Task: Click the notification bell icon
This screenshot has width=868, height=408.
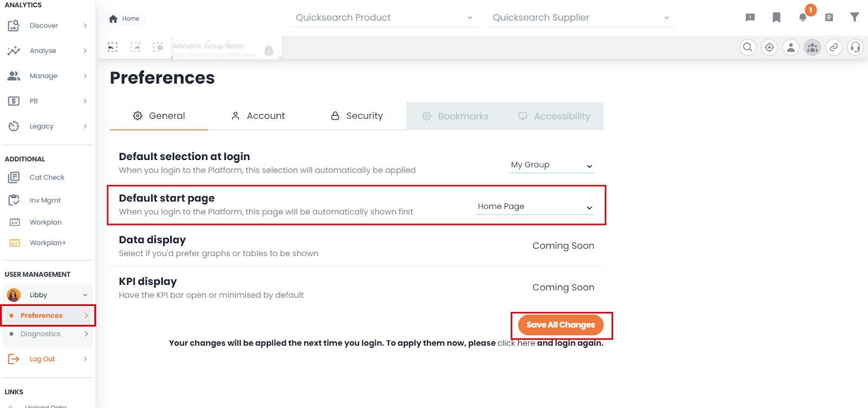Action: click(x=803, y=17)
